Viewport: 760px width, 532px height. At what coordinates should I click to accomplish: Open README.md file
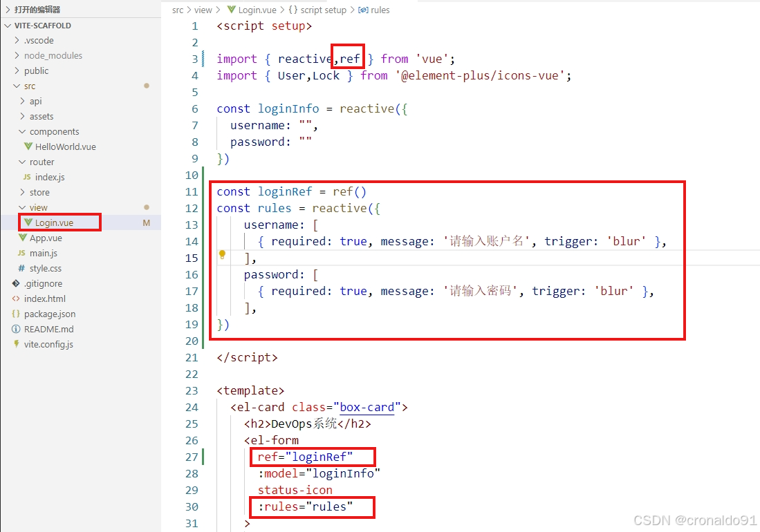pos(49,329)
